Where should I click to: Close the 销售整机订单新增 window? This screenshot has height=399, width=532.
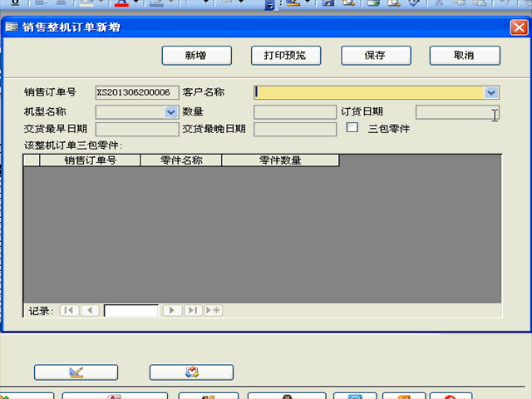click(x=519, y=27)
